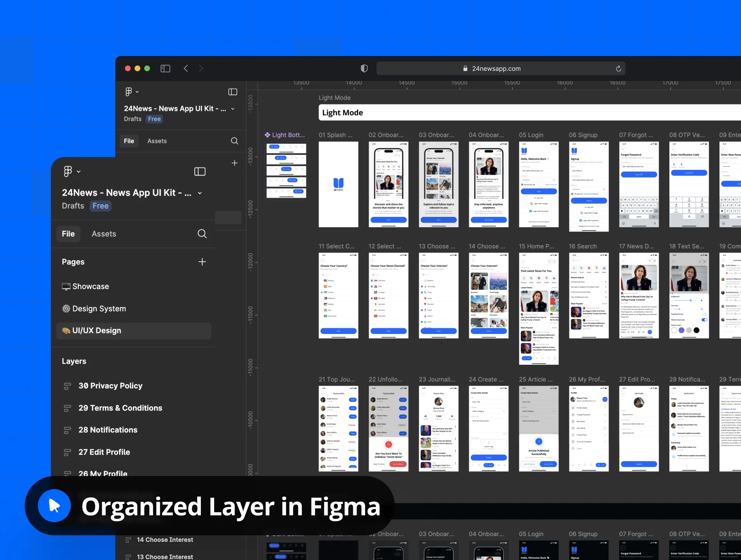The height and width of the screenshot is (560, 741).
Task: Click Pages section heading
Action: coord(73,262)
